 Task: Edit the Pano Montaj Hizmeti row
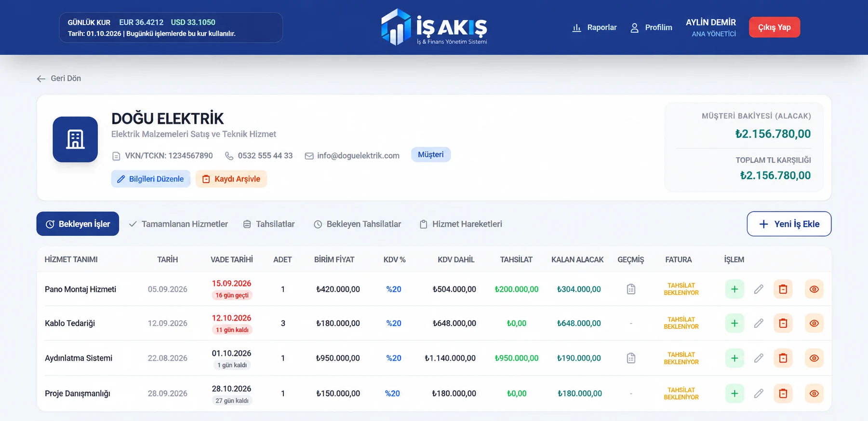tap(759, 289)
